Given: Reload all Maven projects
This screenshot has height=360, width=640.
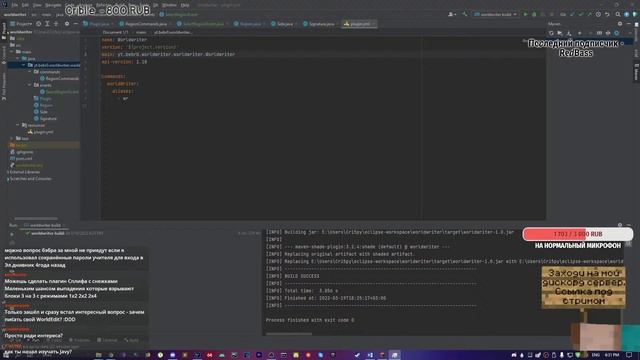Looking at the screenshot, I should coord(551,33).
